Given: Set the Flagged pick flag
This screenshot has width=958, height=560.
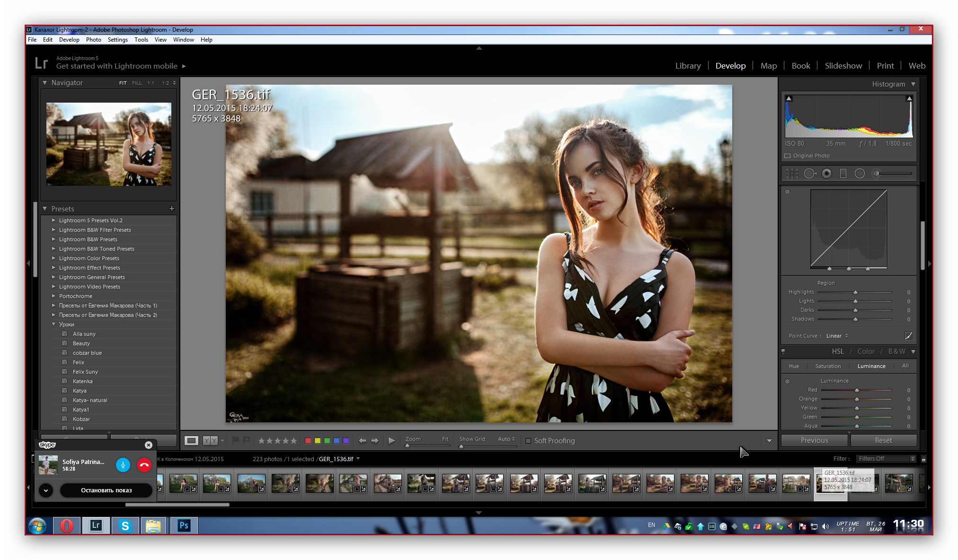Looking at the screenshot, I should pos(236,440).
